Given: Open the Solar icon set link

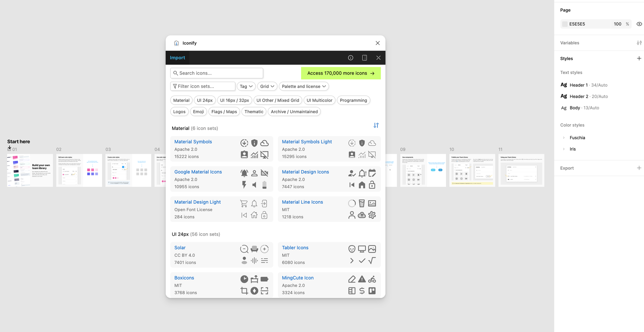Looking at the screenshot, I should 180,248.
